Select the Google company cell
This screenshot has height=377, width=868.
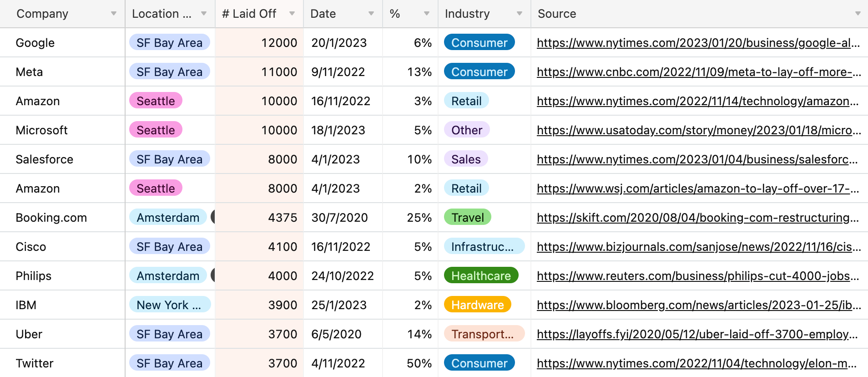(62, 43)
